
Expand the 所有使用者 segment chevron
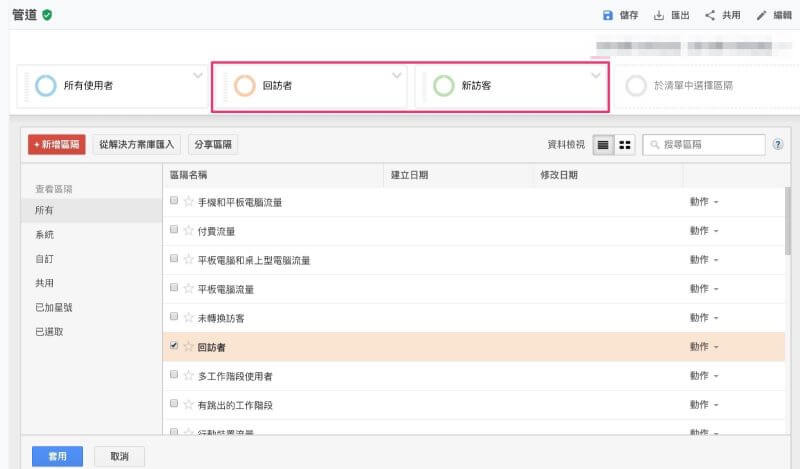198,76
